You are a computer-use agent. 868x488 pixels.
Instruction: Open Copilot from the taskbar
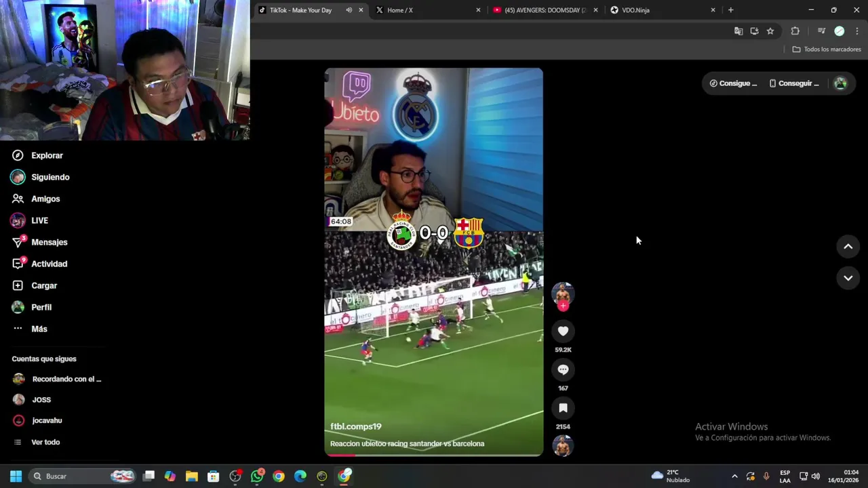(x=170, y=476)
